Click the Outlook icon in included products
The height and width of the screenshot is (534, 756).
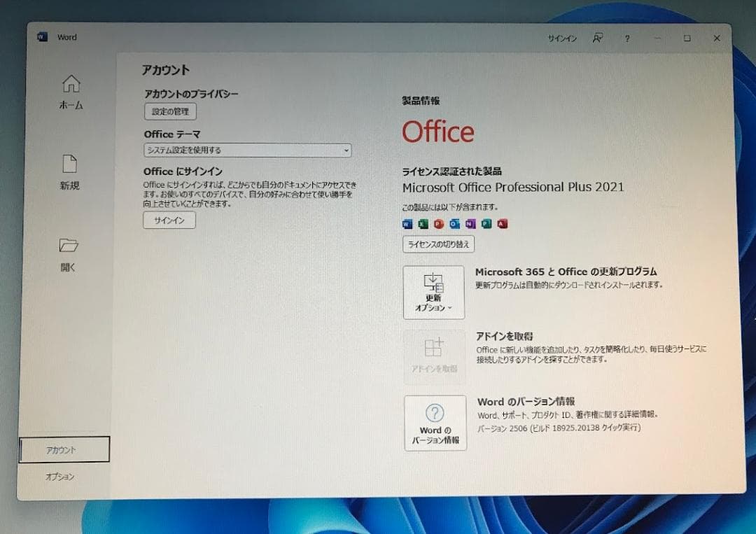pyautogui.click(x=454, y=224)
